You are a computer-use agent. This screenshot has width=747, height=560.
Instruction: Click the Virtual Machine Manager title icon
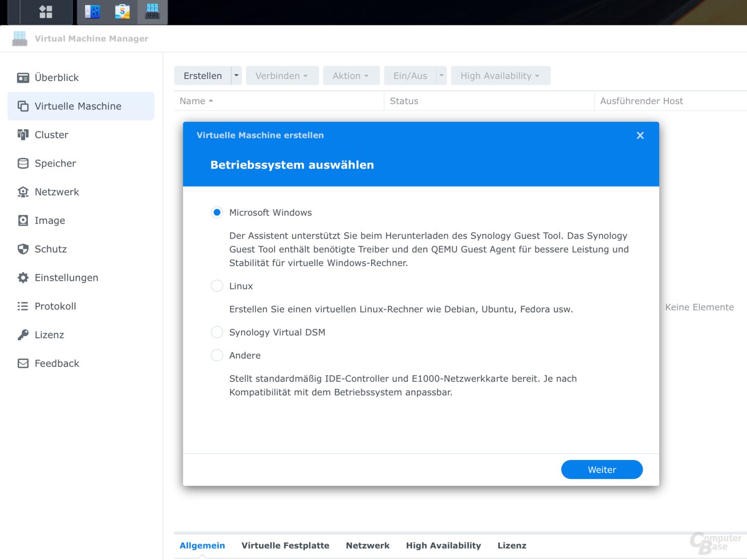click(20, 38)
